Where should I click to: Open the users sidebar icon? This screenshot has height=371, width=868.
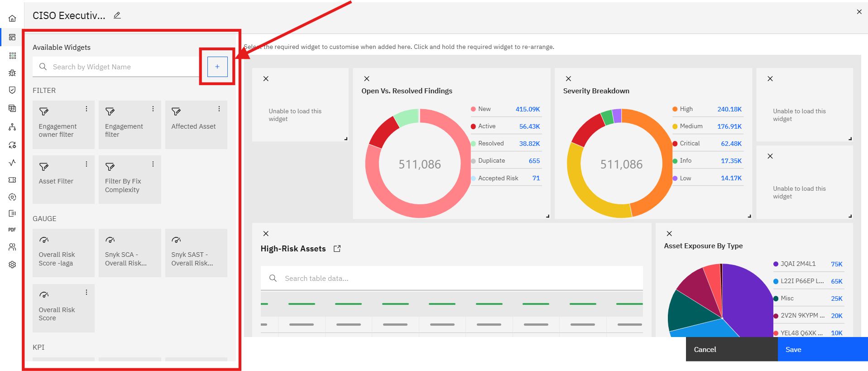(x=12, y=247)
